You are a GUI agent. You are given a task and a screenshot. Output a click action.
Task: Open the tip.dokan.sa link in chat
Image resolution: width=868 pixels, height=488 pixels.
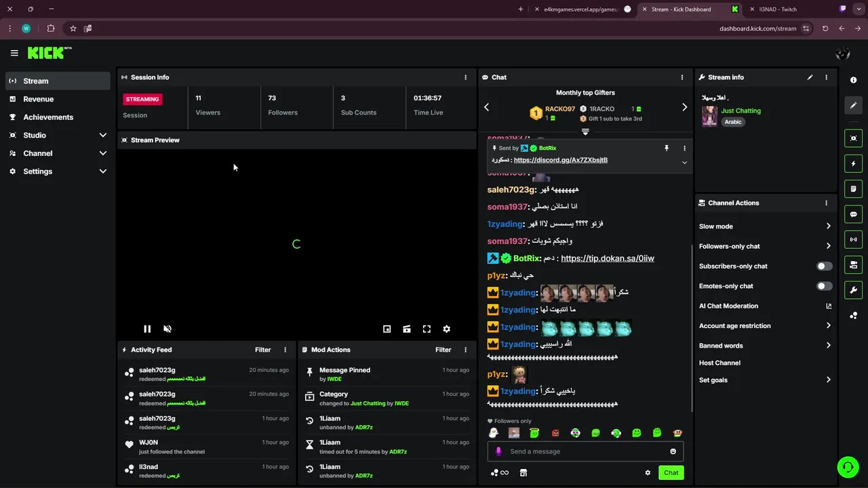point(608,258)
